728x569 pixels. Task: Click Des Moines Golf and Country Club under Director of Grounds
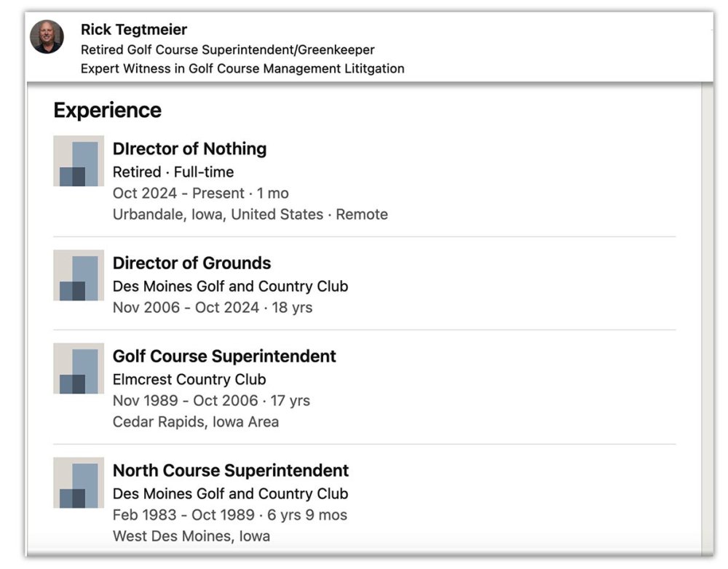230,286
